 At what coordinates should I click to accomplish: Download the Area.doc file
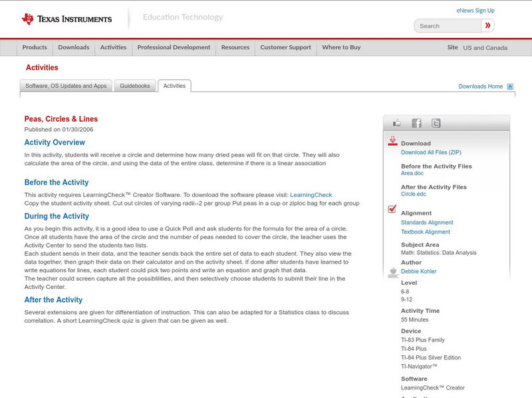click(x=412, y=173)
